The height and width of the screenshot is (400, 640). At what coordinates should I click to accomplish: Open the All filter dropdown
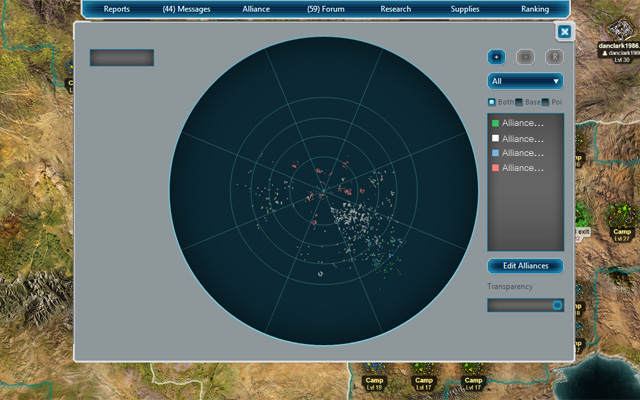[525, 81]
